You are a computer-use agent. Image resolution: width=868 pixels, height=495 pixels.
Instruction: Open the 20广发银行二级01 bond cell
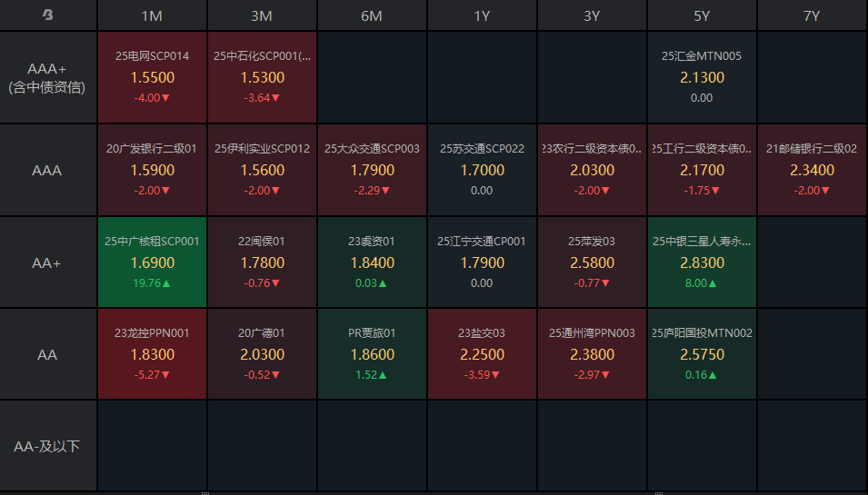point(152,170)
